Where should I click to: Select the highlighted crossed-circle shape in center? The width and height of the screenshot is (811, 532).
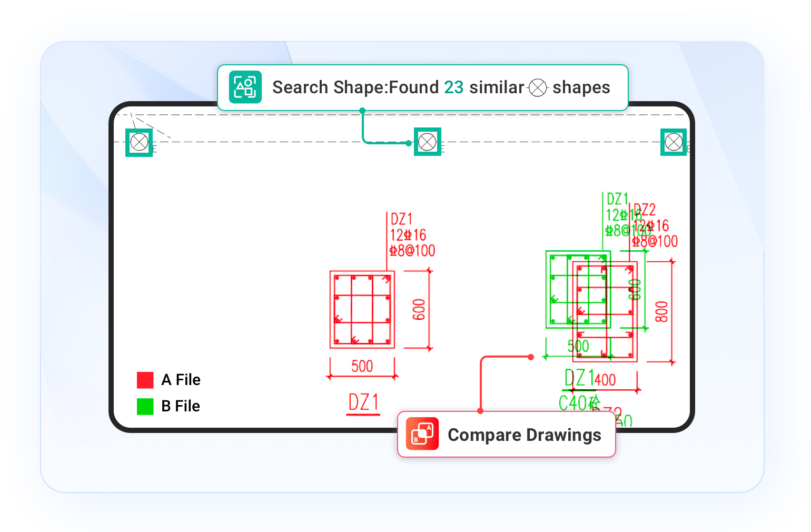tap(427, 142)
